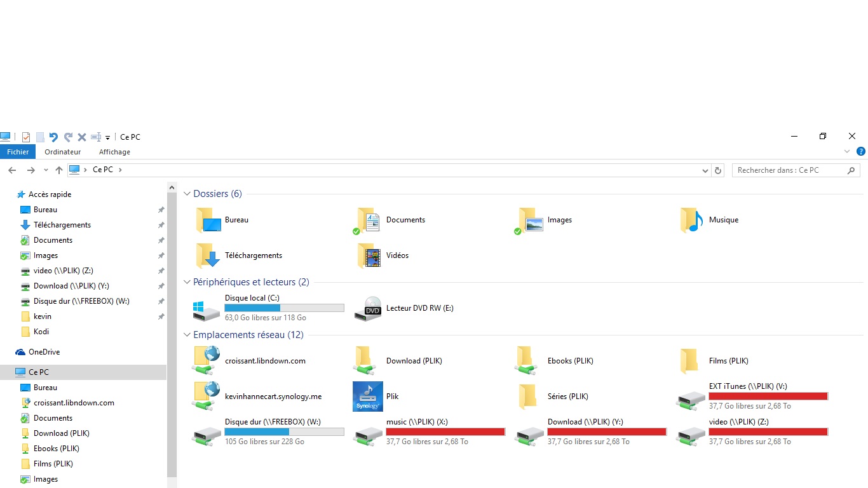Image resolution: width=868 pixels, height=488 pixels.
Task: Open the address bar history dropdown
Action: point(705,170)
